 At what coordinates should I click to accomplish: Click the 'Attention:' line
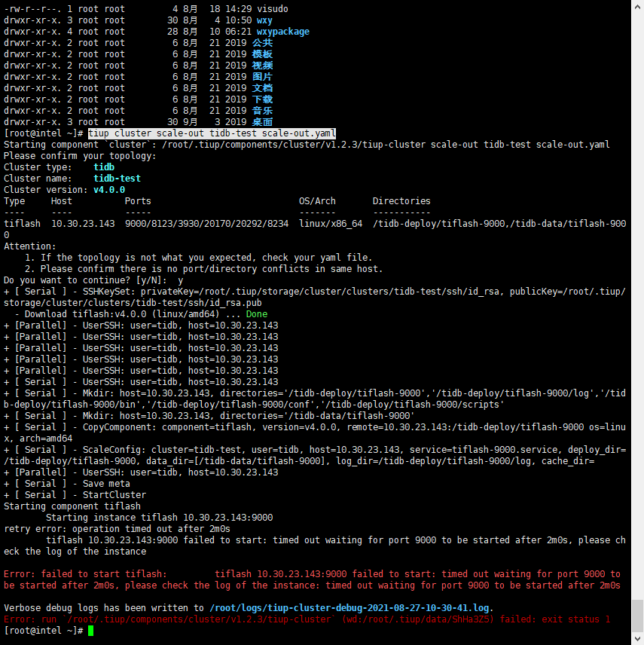30,246
